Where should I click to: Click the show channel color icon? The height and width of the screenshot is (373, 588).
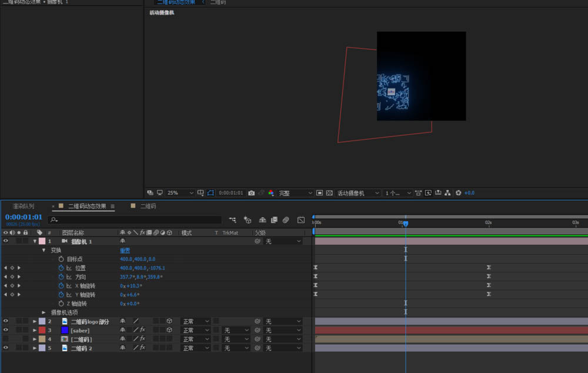tap(271, 193)
